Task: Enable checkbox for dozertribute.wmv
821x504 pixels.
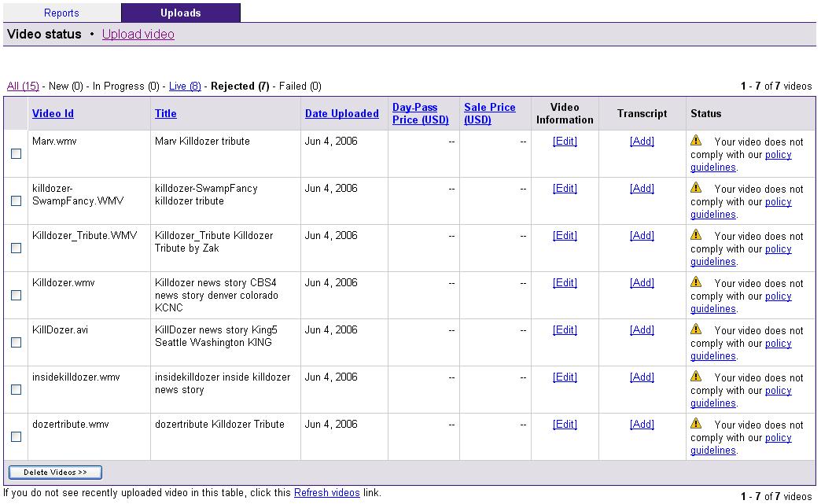Action: (x=16, y=437)
